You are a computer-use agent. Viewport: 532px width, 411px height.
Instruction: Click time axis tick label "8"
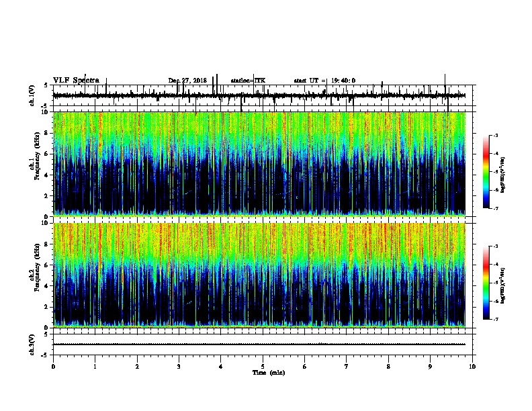388,367
